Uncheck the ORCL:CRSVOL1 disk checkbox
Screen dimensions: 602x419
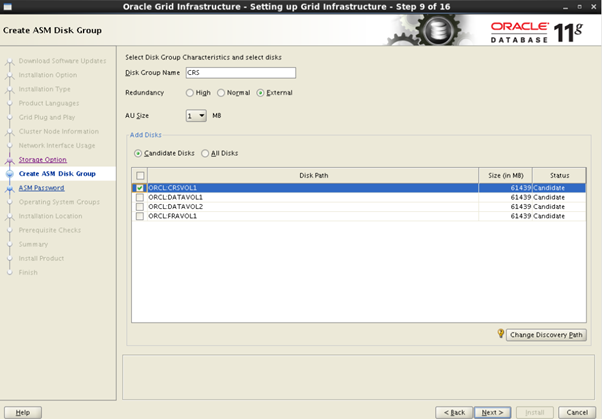[x=140, y=188]
